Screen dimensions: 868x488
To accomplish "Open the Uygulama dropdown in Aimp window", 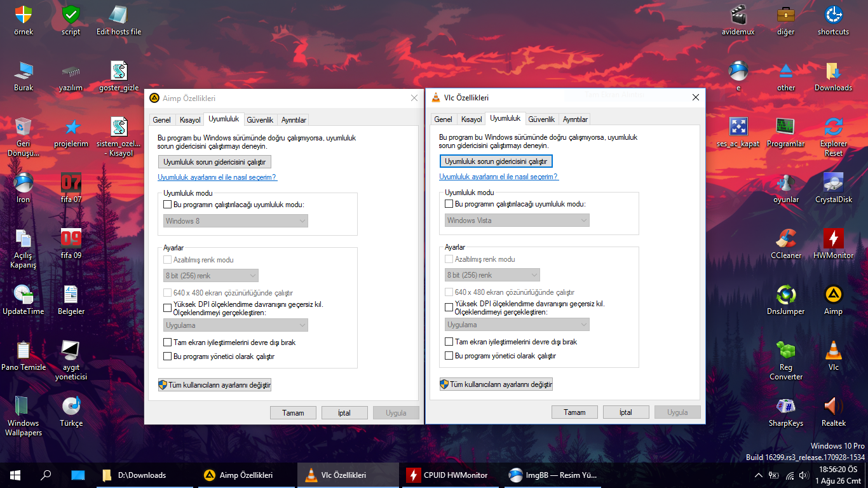I will pyautogui.click(x=236, y=325).
